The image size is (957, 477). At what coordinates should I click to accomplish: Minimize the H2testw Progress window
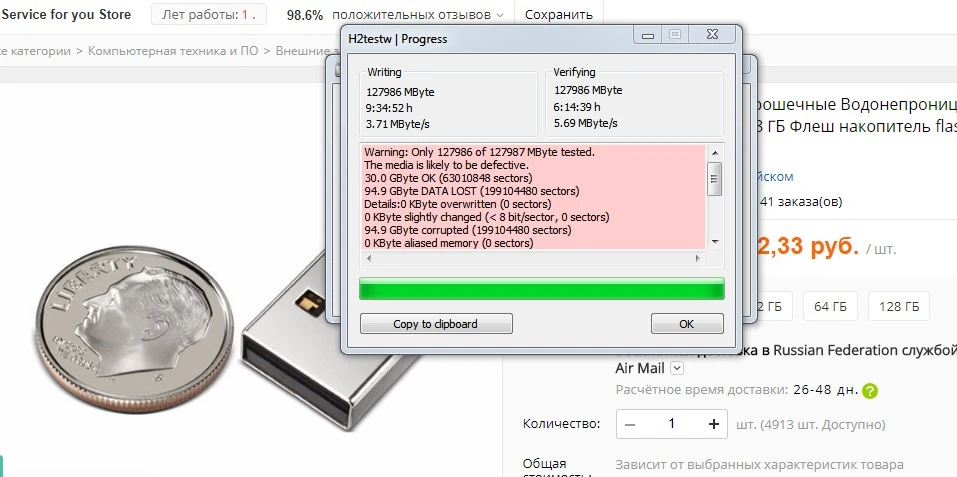tap(648, 35)
